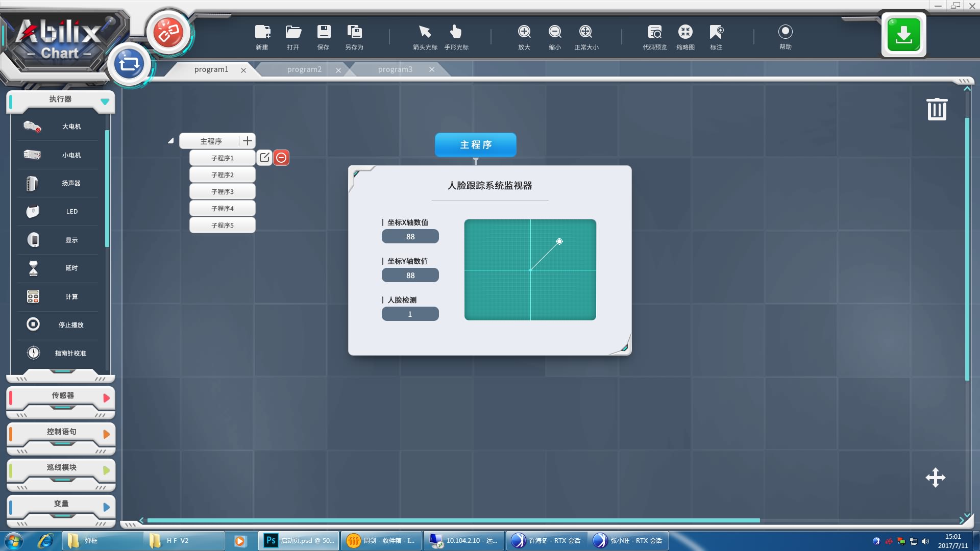Click the canvas horizontal scrollbar
980x551 pixels.
point(453,520)
